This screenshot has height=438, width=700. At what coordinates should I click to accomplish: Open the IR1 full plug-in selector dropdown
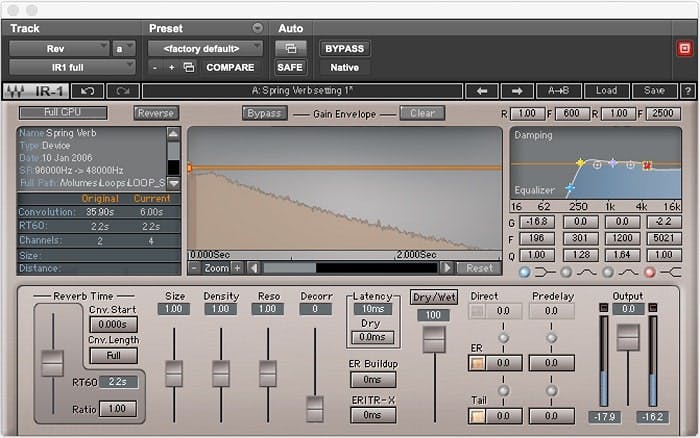coord(72,67)
